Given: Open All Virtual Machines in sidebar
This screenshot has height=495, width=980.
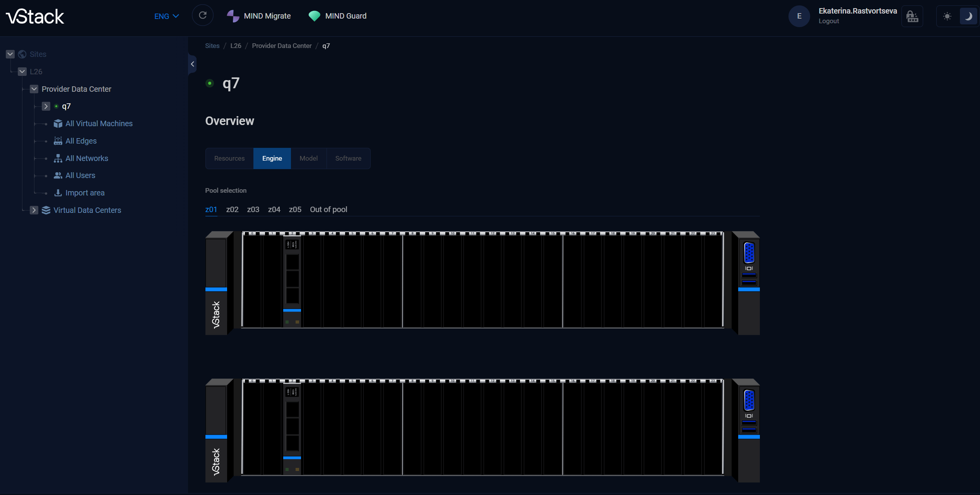Looking at the screenshot, I should click(99, 123).
